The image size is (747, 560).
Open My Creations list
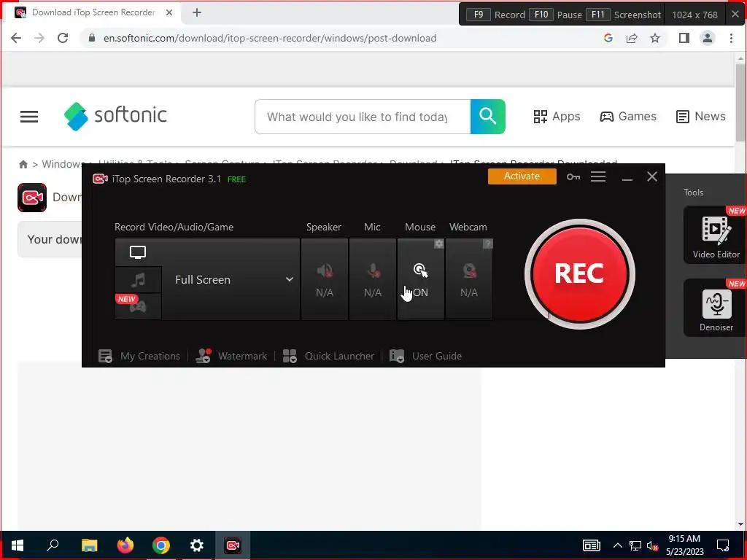[x=139, y=356]
